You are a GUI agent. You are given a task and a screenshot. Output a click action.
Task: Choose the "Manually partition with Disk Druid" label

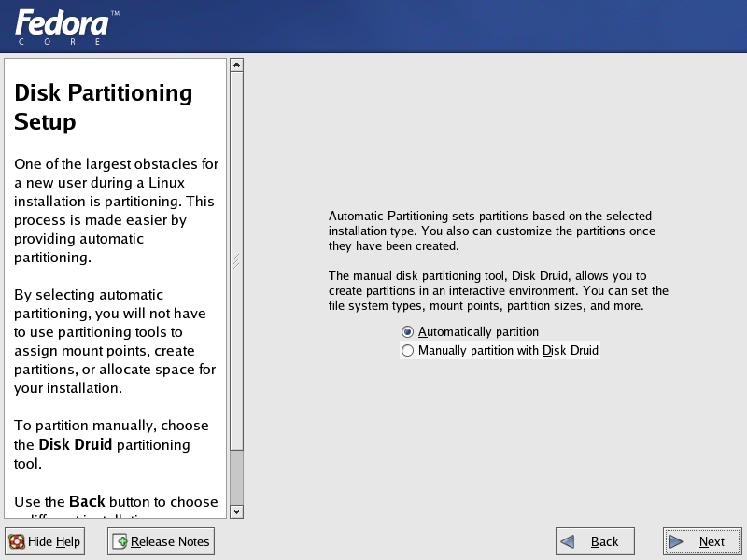[x=508, y=351]
